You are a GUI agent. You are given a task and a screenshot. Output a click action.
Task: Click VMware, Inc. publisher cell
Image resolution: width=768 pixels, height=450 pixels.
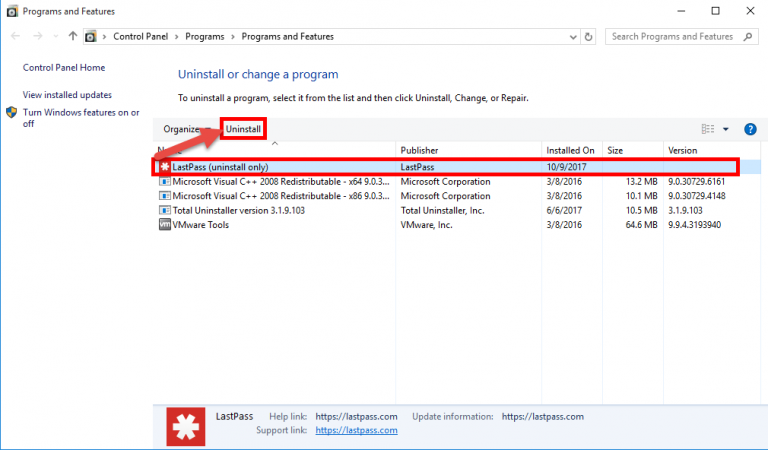click(426, 225)
